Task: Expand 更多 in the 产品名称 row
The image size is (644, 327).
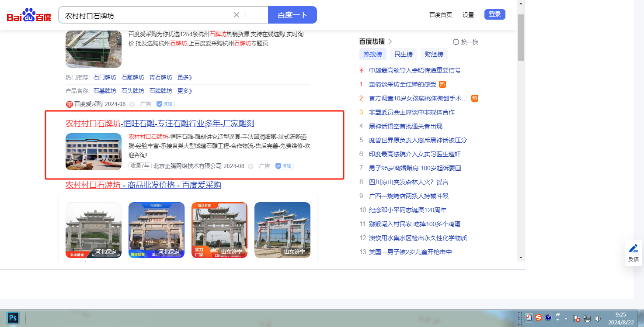Action: coord(185,91)
